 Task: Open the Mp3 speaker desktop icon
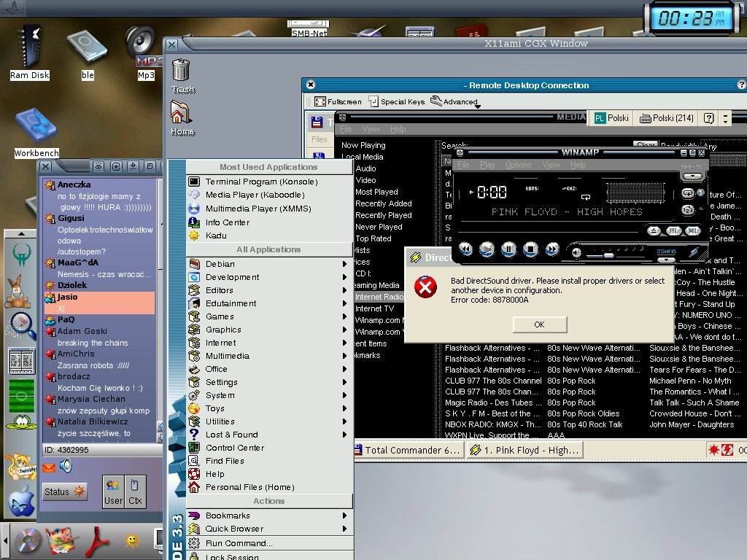point(143,52)
